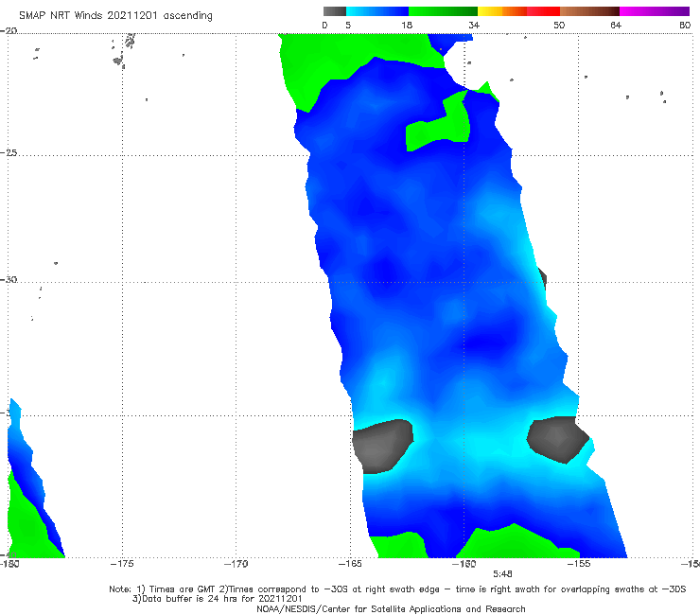Viewport: 700px width, 615px height.
Task: Click the NOAA/NESDIS Center for Satellite Applications credit
Action: (x=391, y=608)
